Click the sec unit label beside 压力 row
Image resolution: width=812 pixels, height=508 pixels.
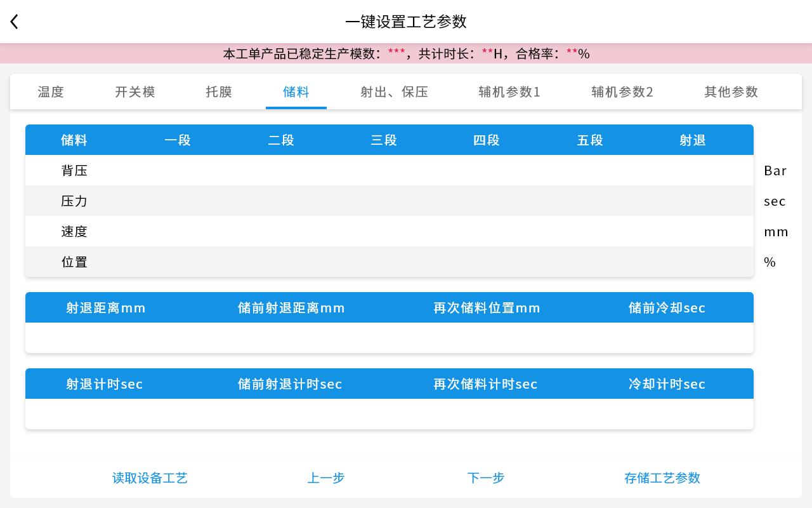coord(775,201)
